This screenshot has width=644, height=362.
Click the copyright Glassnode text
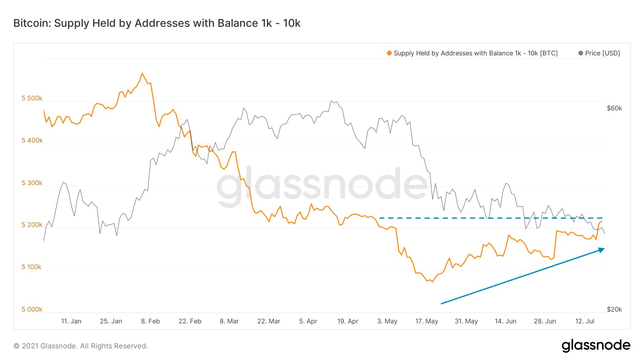point(80,346)
